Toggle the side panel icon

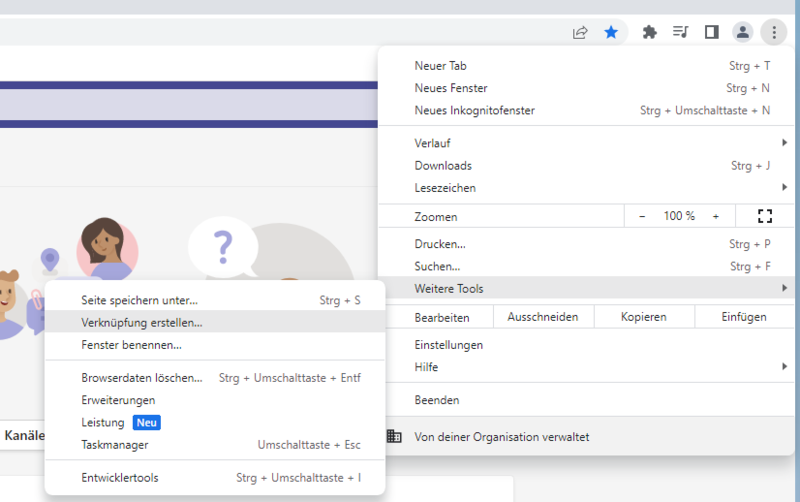click(711, 32)
